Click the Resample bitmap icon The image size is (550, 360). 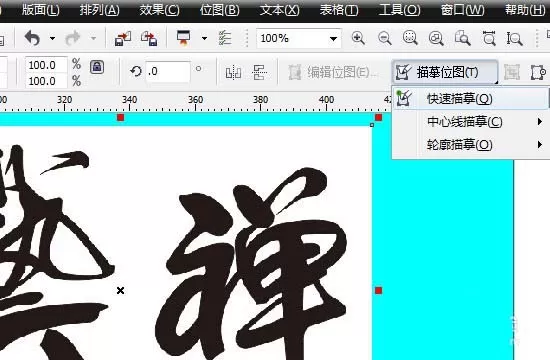(x=538, y=72)
